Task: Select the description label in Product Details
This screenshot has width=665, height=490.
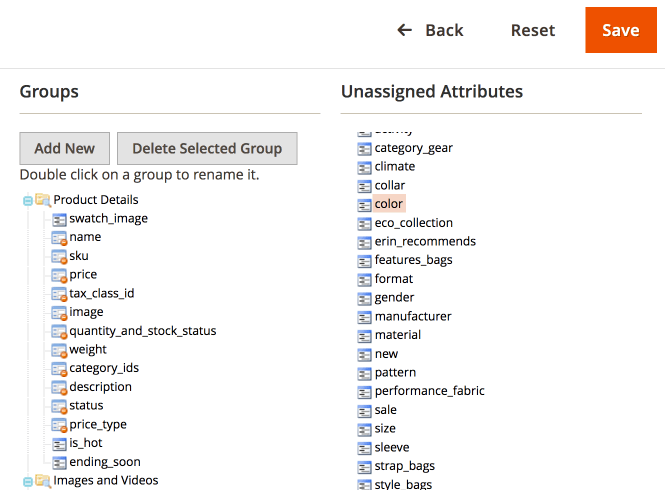Action: point(101,387)
